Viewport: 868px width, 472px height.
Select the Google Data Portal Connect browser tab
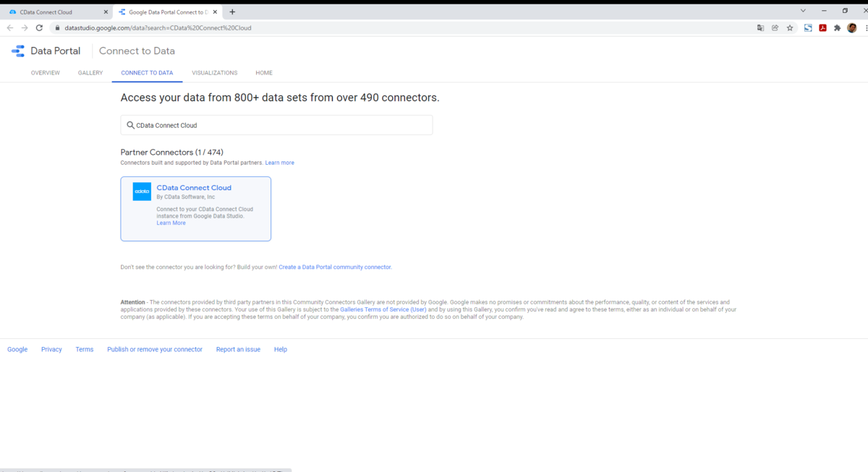coord(167,12)
